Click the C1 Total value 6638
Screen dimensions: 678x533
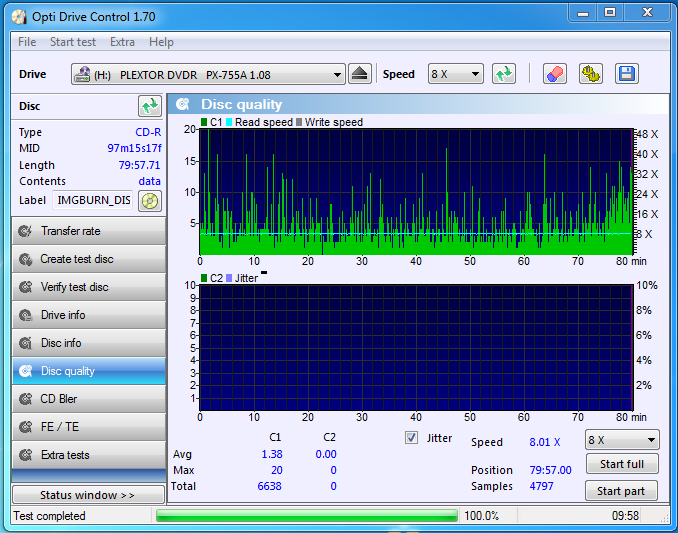coord(269,486)
